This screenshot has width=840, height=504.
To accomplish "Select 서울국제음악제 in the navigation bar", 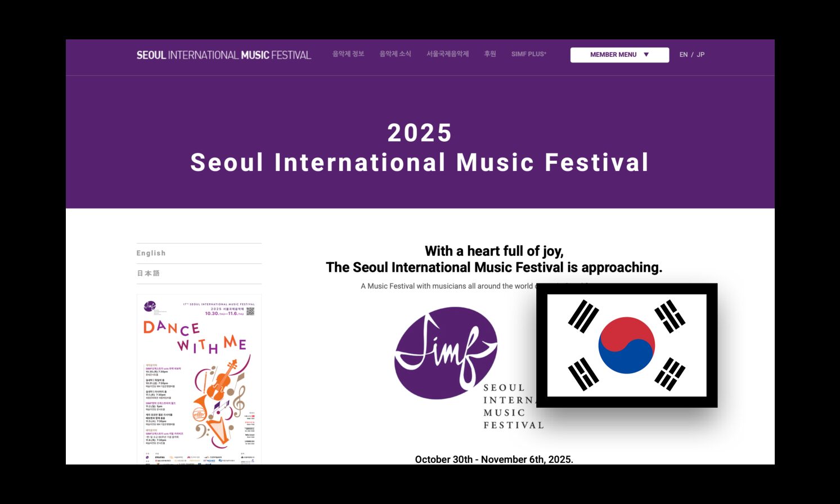I will (x=447, y=54).
